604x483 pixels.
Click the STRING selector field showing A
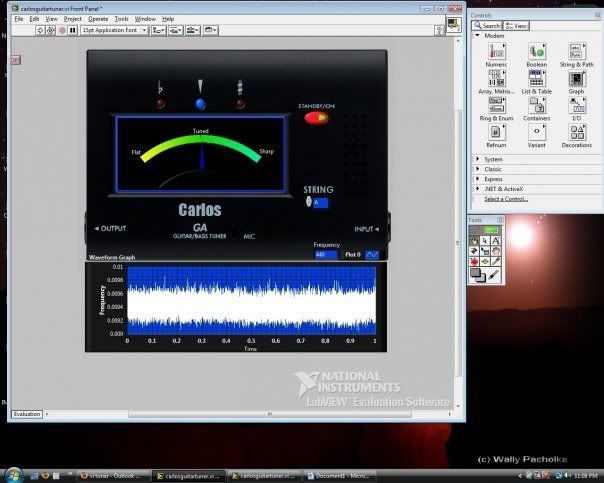coord(320,203)
